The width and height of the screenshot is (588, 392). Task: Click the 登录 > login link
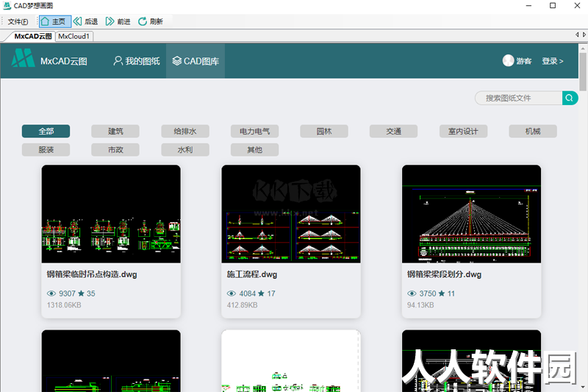point(553,61)
